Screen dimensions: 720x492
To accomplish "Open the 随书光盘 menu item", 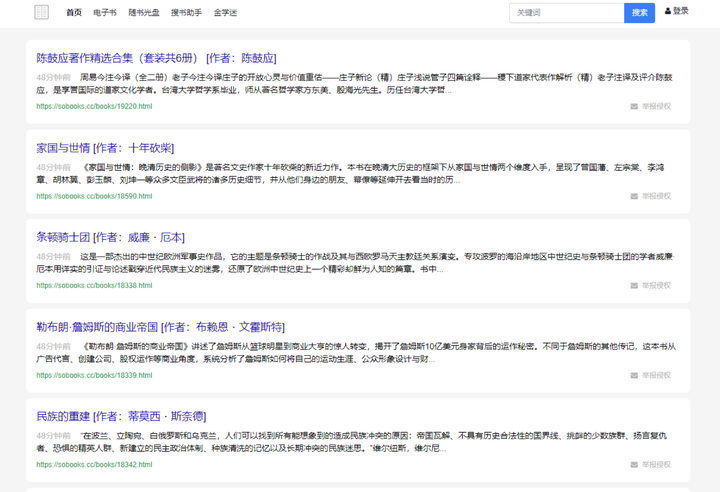I will tap(144, 12).
